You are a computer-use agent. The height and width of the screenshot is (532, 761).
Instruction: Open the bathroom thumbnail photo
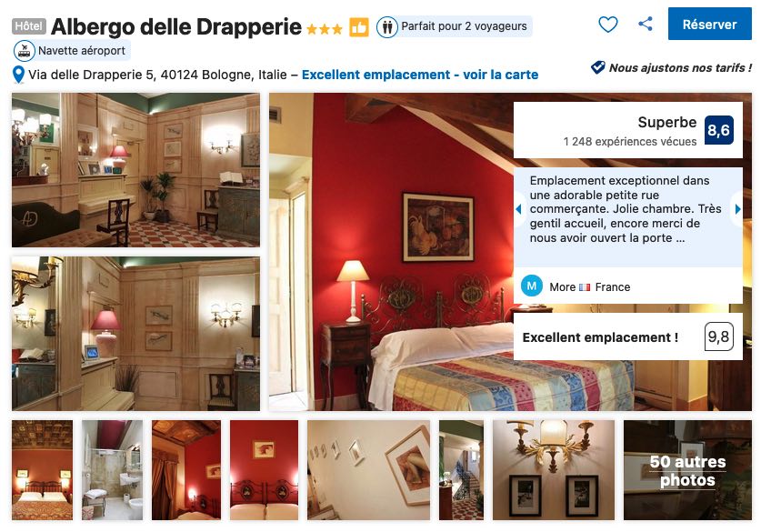[112, 470]
